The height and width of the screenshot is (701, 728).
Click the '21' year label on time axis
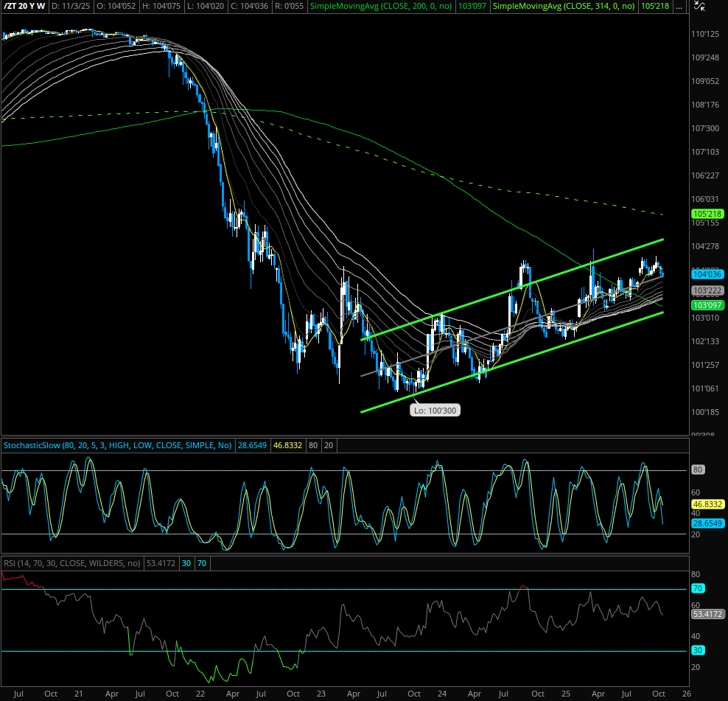coord(78,694)
